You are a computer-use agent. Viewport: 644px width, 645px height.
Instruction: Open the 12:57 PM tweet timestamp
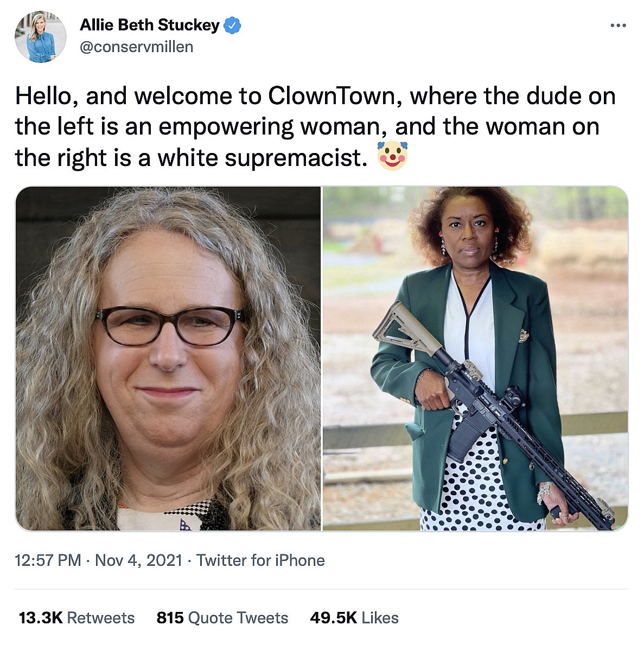click(48, 560)
